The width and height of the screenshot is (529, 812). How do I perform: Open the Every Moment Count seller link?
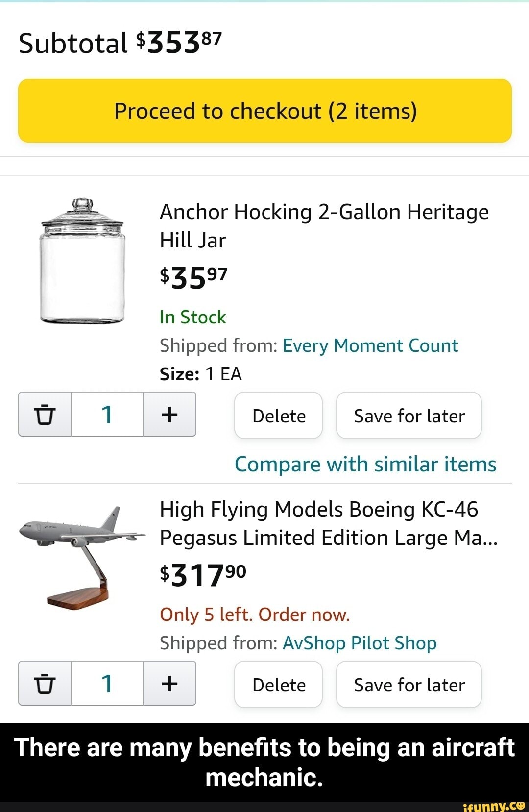point(370,346)
